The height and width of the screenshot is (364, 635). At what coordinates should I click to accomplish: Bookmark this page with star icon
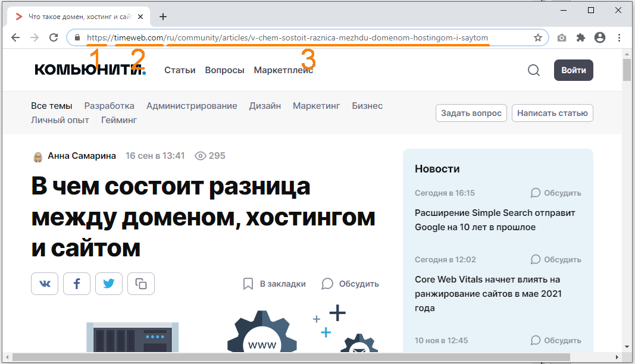coord(538,37)
